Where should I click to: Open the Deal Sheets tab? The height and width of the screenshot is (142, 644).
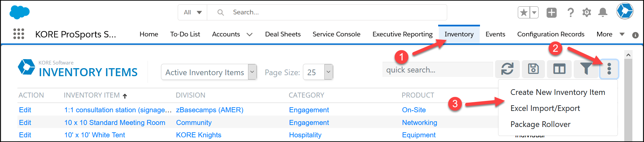point(283,34)
